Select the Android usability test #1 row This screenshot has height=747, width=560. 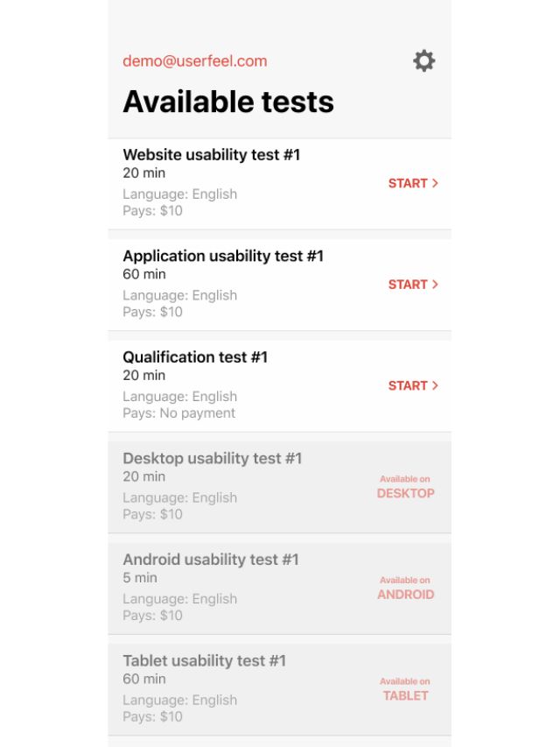click(245, 587)
